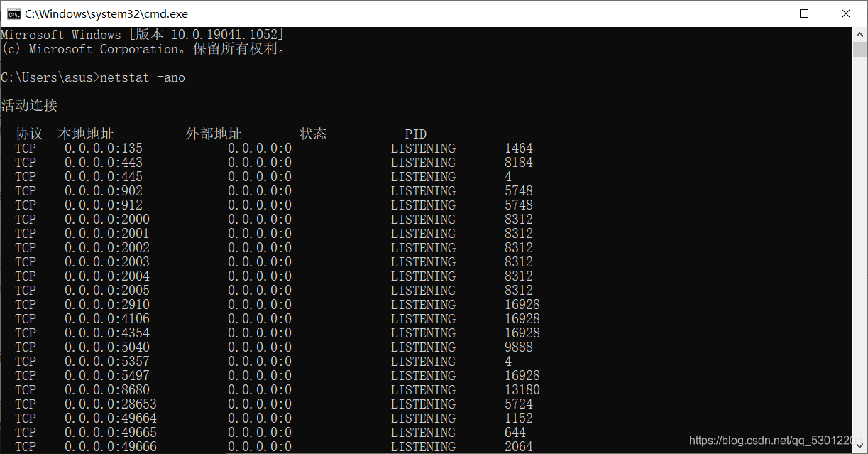Click LISTENING state in the port 135 row
The image size is (868, 454).
pos(423,148)
